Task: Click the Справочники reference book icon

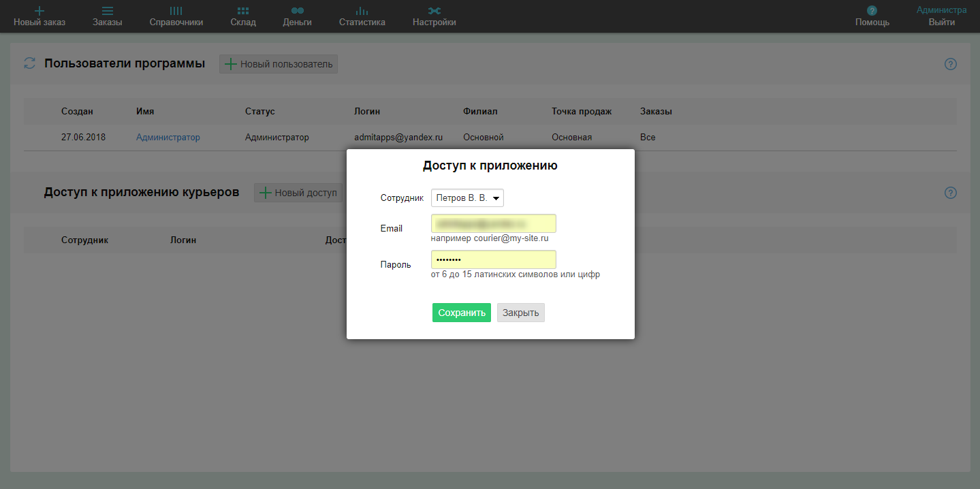Action: pos(176,10)
